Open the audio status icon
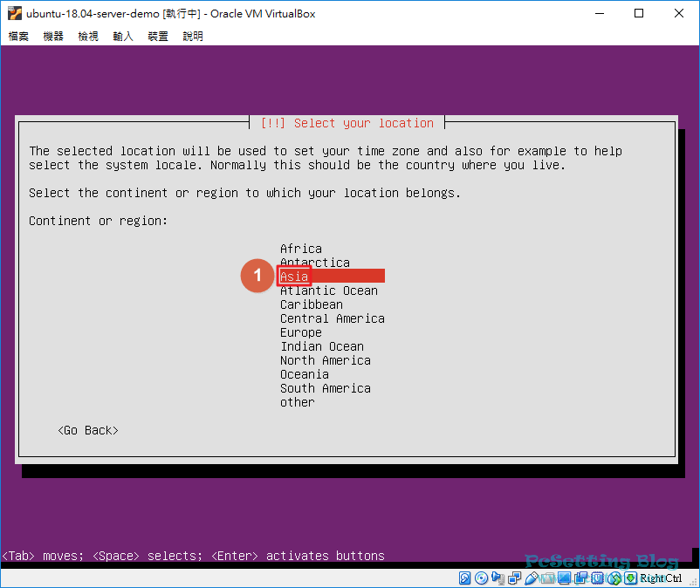The image size is (700, 588). coord(498,578)
